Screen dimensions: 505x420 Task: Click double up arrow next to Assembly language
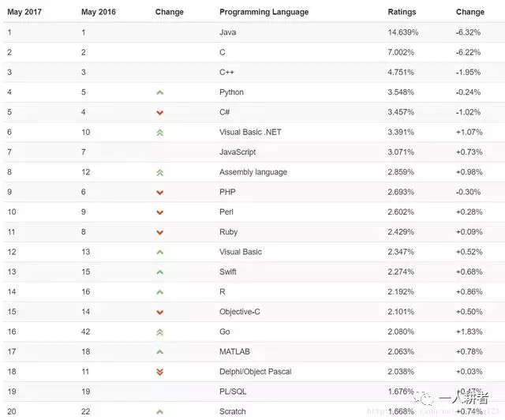point(159,172)
